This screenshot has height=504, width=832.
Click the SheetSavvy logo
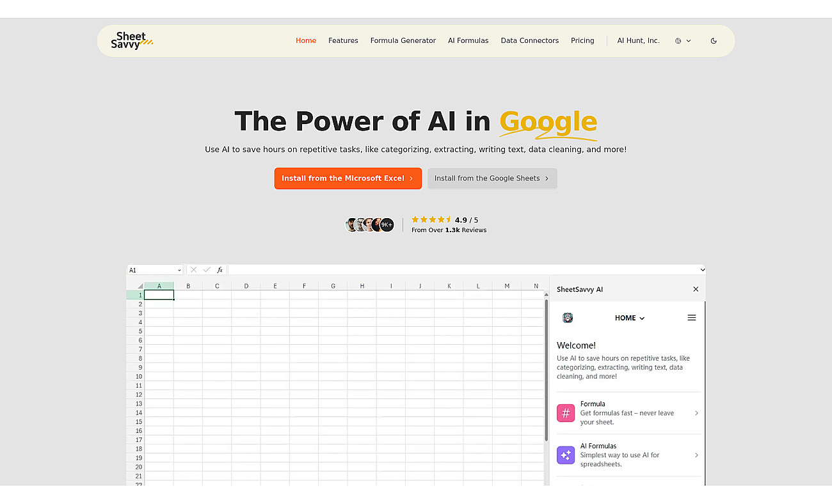132,40
